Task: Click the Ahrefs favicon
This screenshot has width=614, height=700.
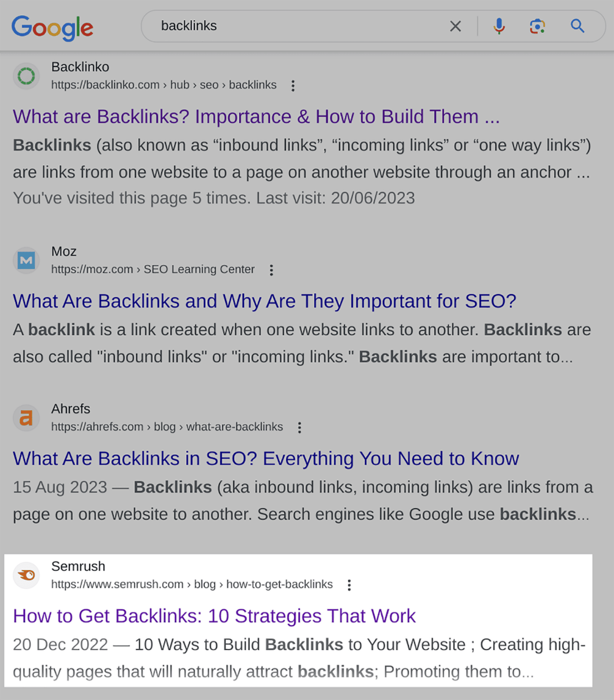Action: 26,418
